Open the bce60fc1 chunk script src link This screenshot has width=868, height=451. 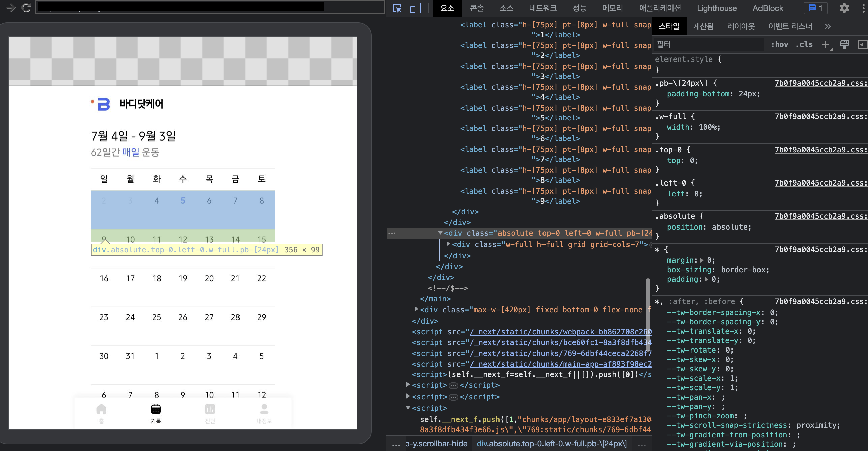[x=561, y=342]
